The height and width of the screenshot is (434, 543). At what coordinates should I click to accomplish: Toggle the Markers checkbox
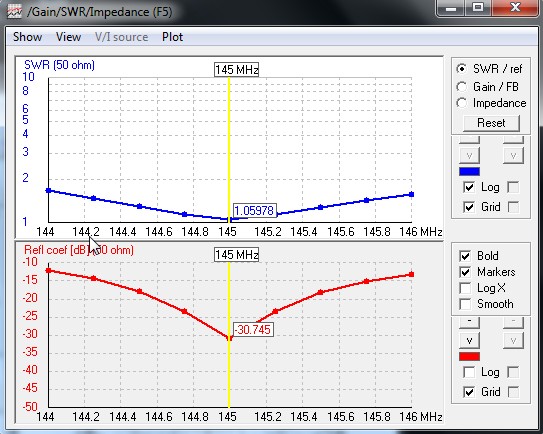[465, 272]
